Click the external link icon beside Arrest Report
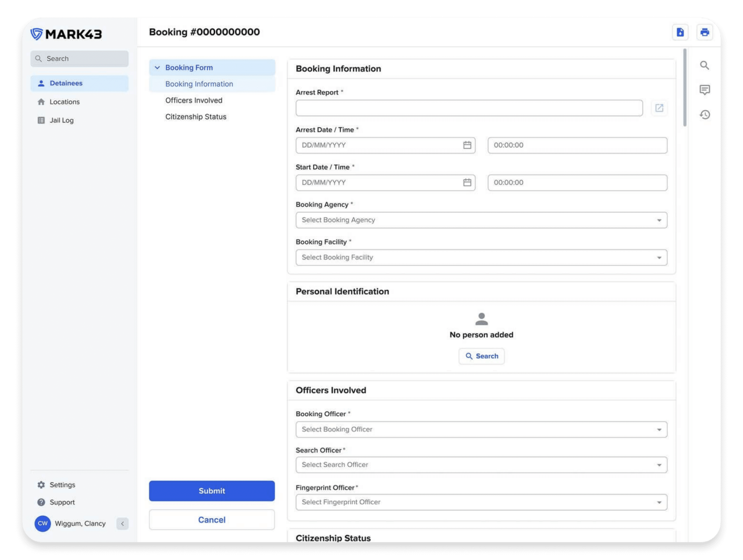Viewport: 743px width, 560px height. pos(659,108)
